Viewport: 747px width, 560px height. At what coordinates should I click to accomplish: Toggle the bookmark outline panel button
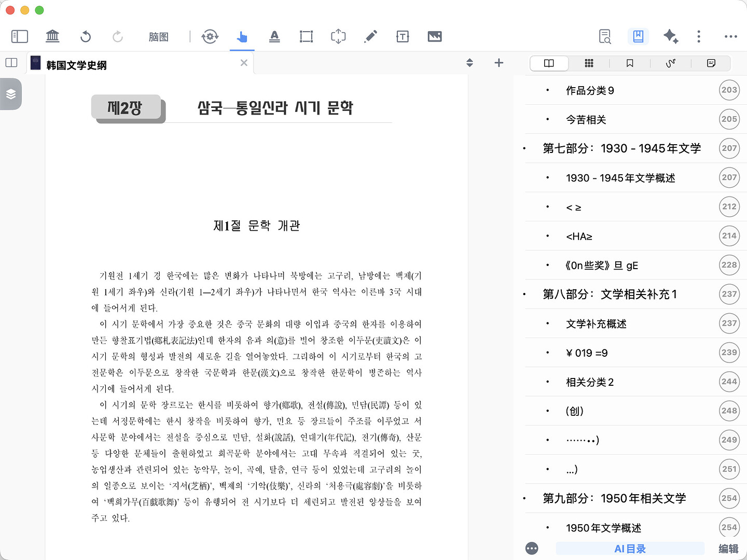pyautogui.click(x=638, y=36)
